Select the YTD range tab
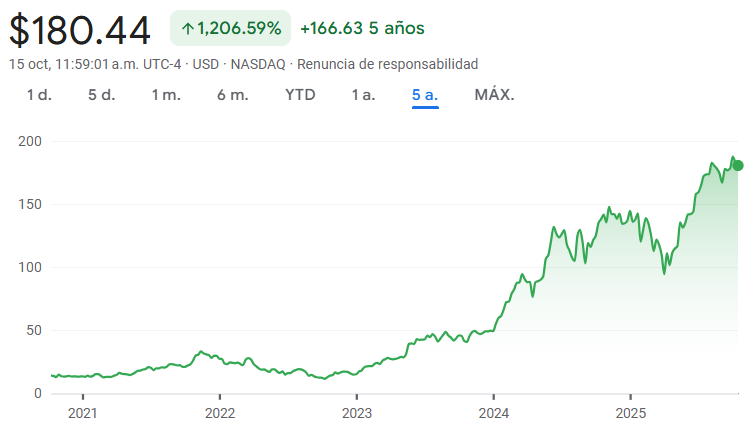754x436 pixels. click(300, 95)
